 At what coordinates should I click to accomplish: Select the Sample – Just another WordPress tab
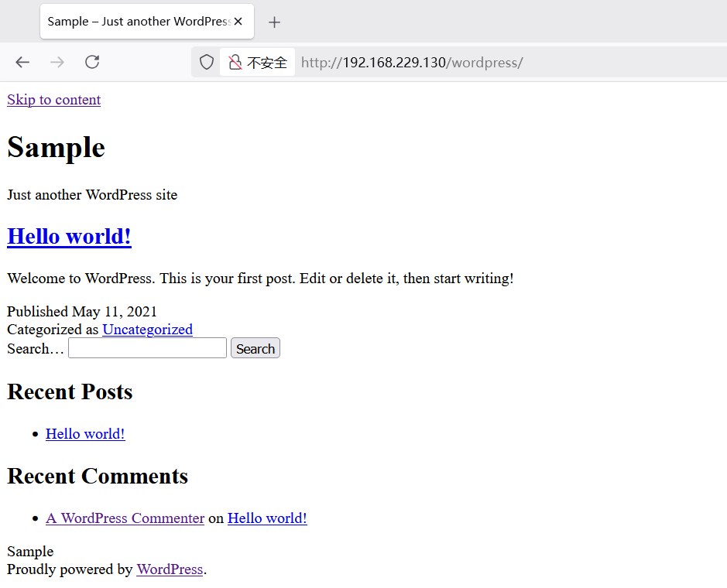click(147, 22)
